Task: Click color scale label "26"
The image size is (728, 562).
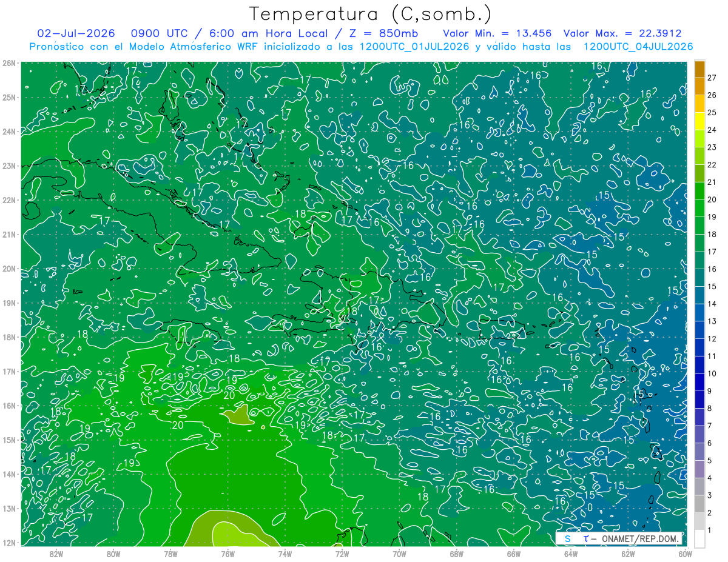Action: (712, 95)
